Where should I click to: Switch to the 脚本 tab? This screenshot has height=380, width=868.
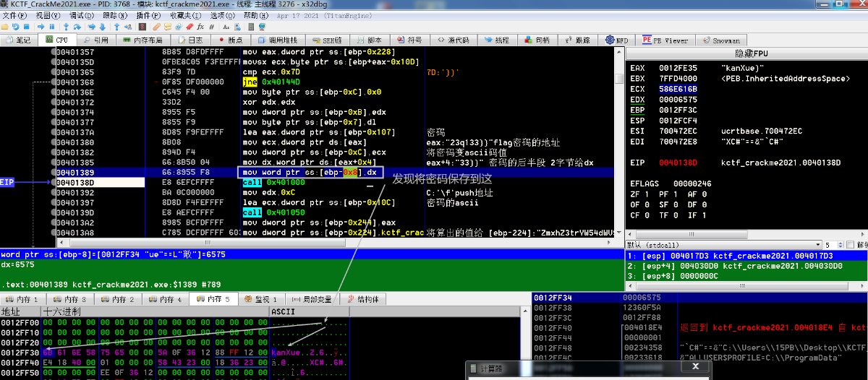369,40
